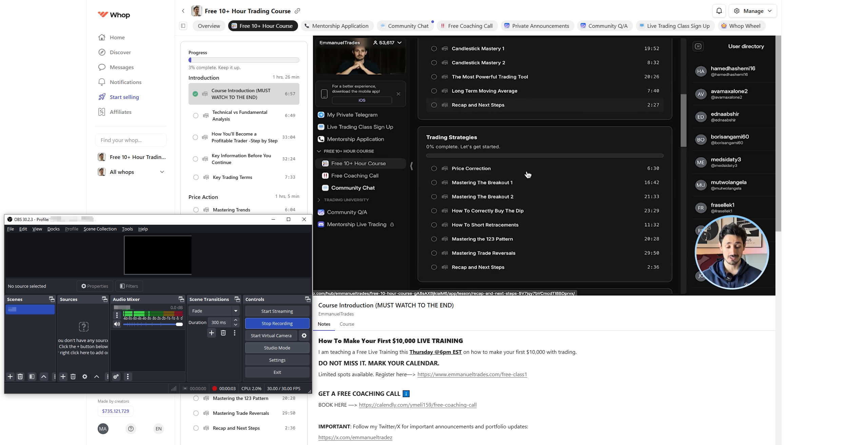
Task: Open the MA user avatar in sidebar
Action: (103, 429)
